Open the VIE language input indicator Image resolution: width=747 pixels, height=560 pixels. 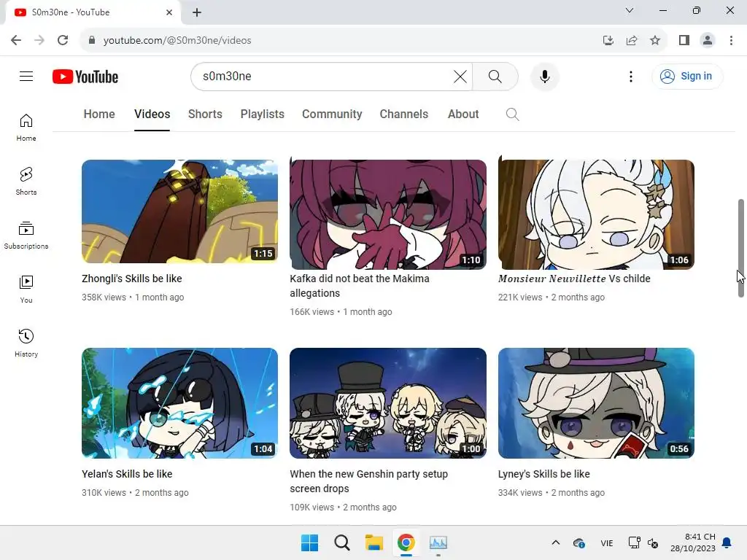tap(606, 542)
